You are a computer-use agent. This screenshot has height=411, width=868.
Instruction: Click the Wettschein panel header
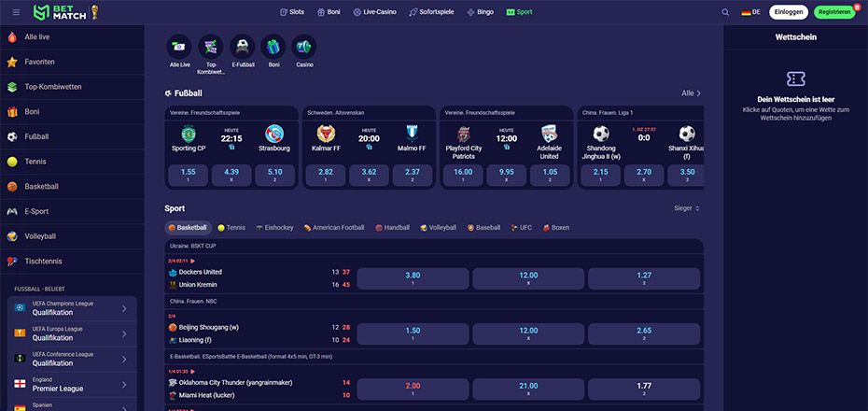[795, 37]
